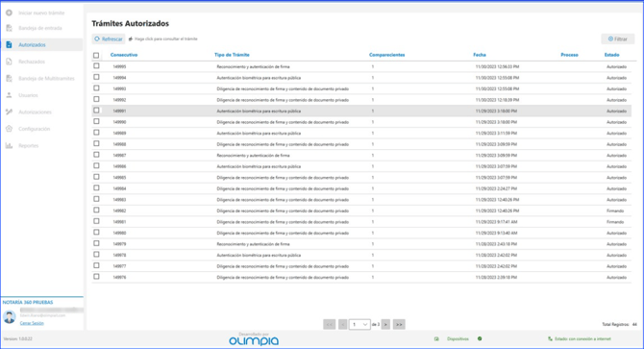Click date 11/30/2023 12:18:39 PM cell
Viewport: 644px width, 349px height.
(x=497, y=100)
